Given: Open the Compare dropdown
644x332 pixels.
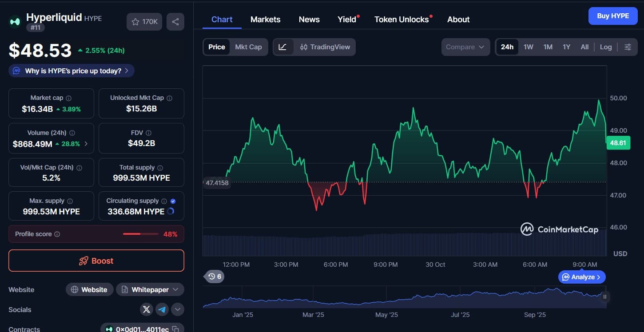Looking at the screenshot, I should pos(465,47).
